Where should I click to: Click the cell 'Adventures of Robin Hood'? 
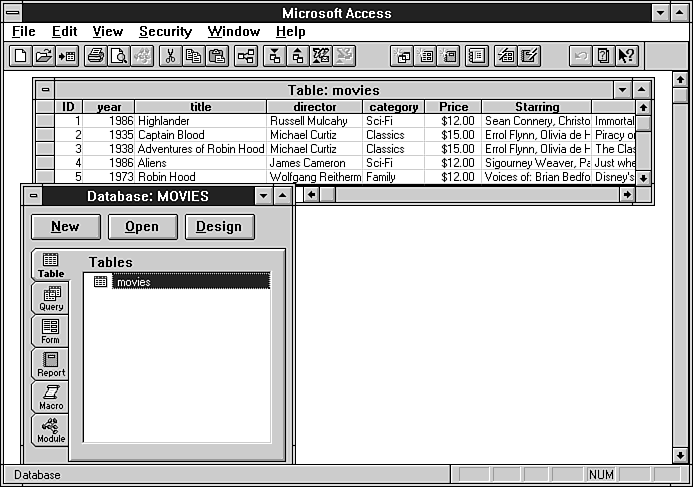pos(201,149)
